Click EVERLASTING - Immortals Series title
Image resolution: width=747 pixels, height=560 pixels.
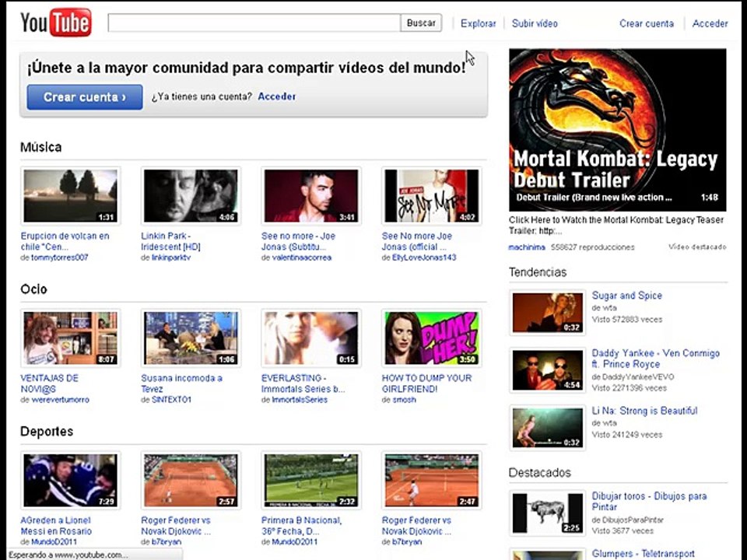[303, 383]
